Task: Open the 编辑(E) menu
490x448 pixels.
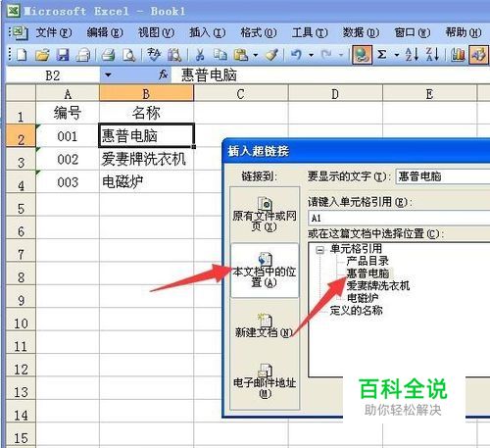Action: 105,32
